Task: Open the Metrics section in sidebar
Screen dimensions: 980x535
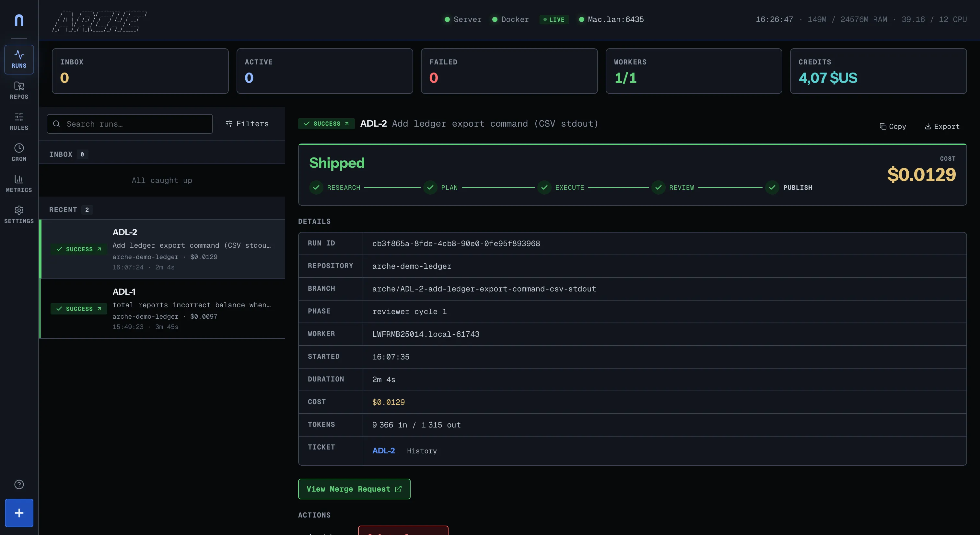Action: pyautogui.click(x=19, y=184)
